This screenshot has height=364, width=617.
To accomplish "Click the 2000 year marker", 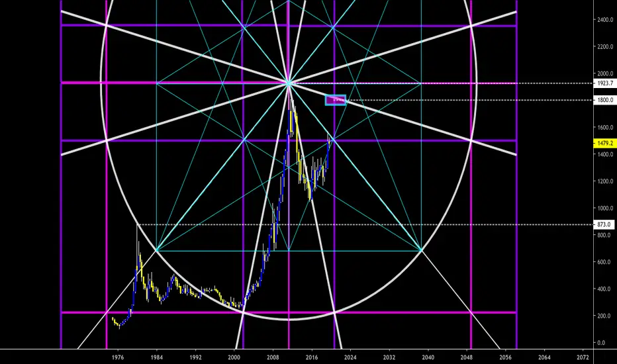I will [x=234, y=357].
